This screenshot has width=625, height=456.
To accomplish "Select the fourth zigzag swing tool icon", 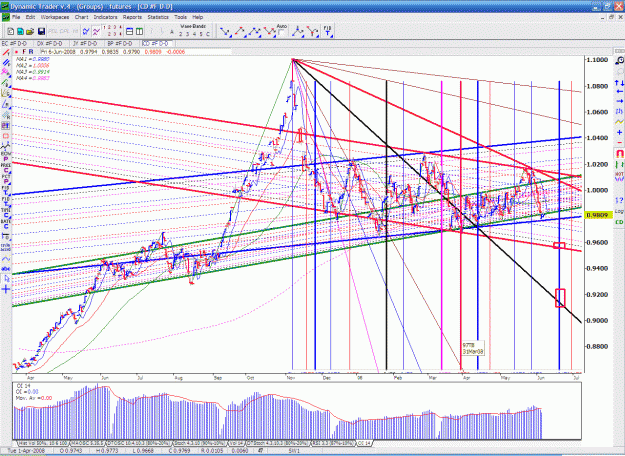I will (x=269, y=31).
